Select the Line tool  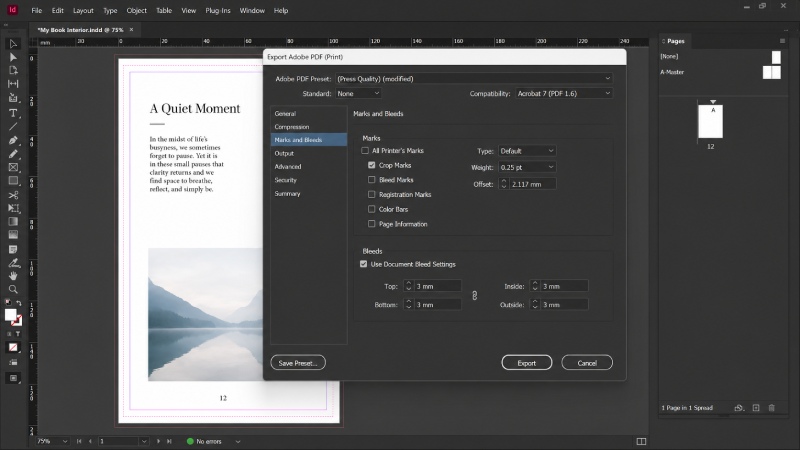pyautogui.click(x=13, y=127)
